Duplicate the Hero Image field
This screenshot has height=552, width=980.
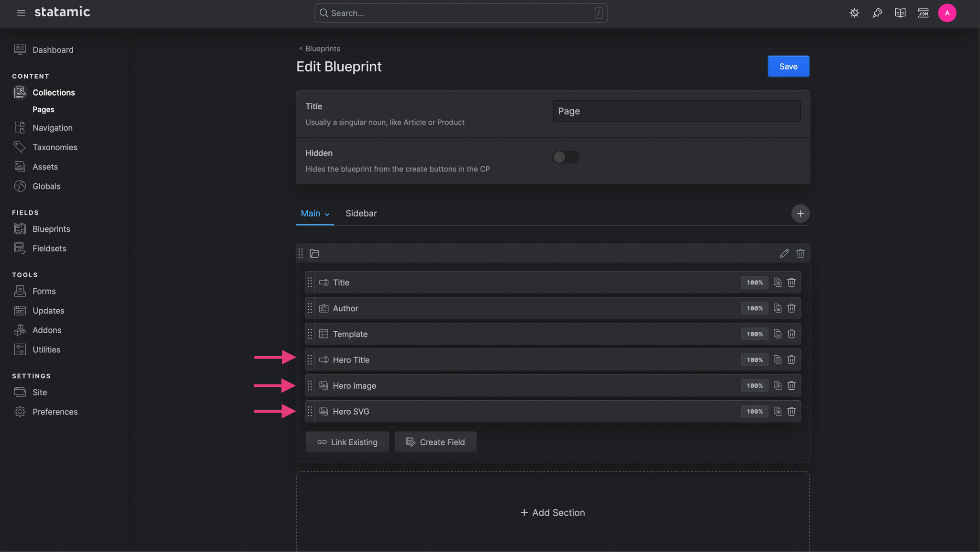point(778,386)
